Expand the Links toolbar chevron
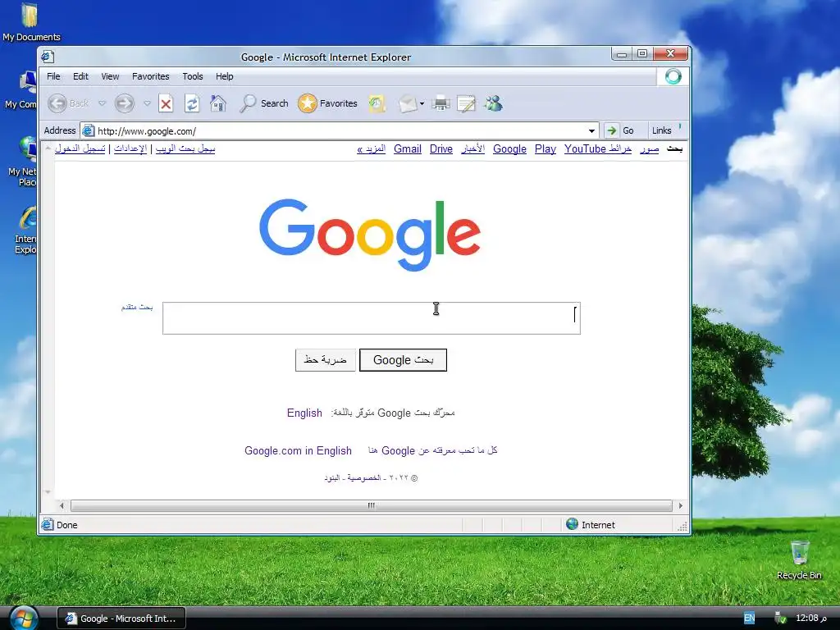This screenshot has height=630, width=840. point(680,127)
